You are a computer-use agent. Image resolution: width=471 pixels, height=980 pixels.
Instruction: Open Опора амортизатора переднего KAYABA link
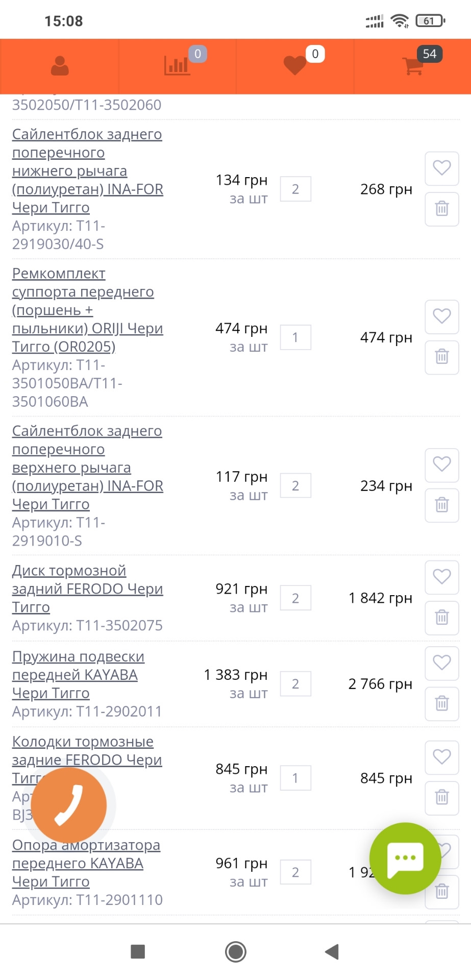tap(86, 863)
